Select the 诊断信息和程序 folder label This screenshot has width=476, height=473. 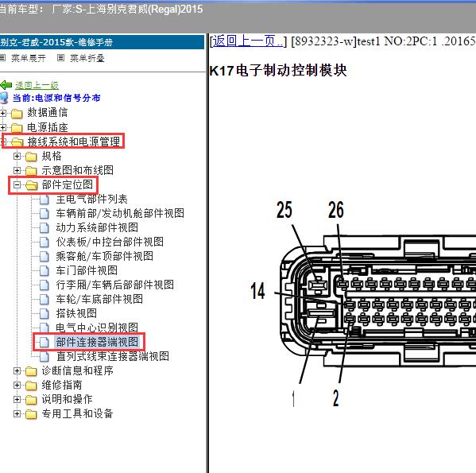pos(77,370)
